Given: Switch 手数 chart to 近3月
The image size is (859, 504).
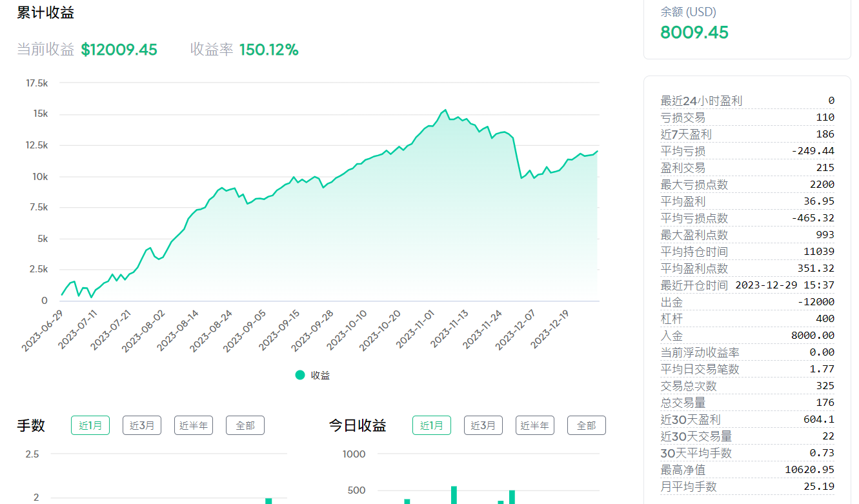Looking at the screenshot, I should point(142,425).
